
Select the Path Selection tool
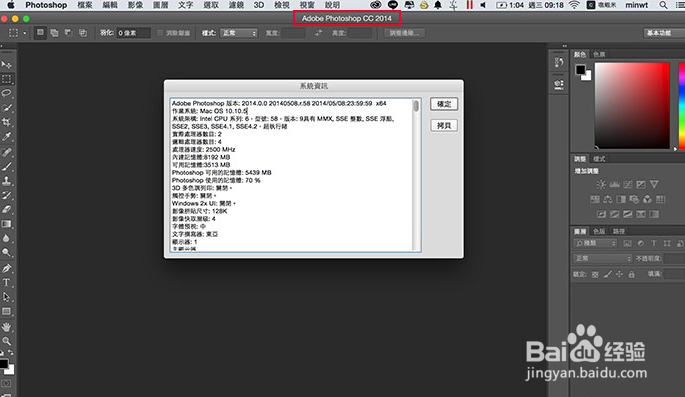[6, 297]
